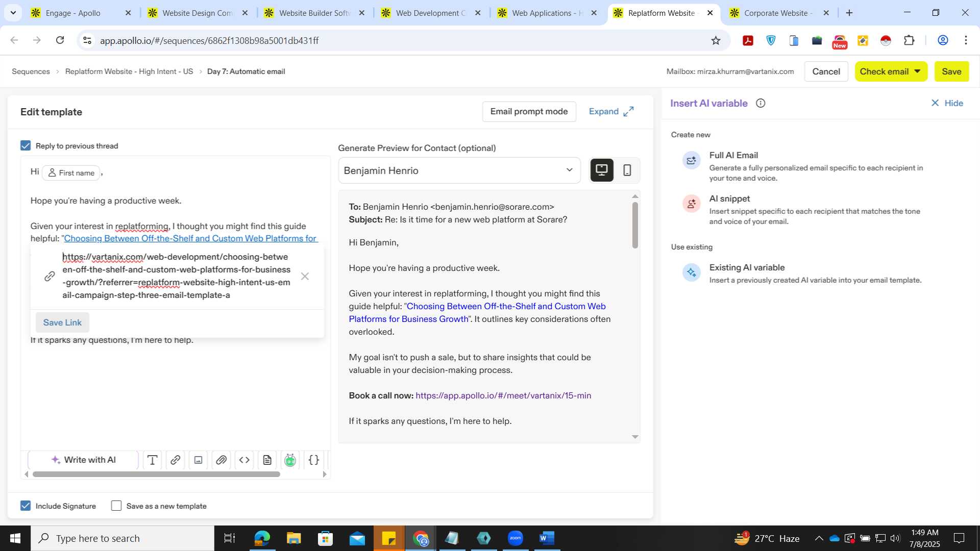Open Microsoft Edge from taskbar
Image resolution: width=980 pixels, height=551 pixels.
(262, 538)
